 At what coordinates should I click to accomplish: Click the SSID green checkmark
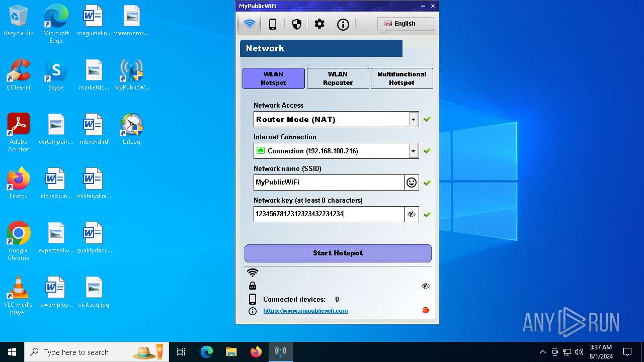point(427,183)
